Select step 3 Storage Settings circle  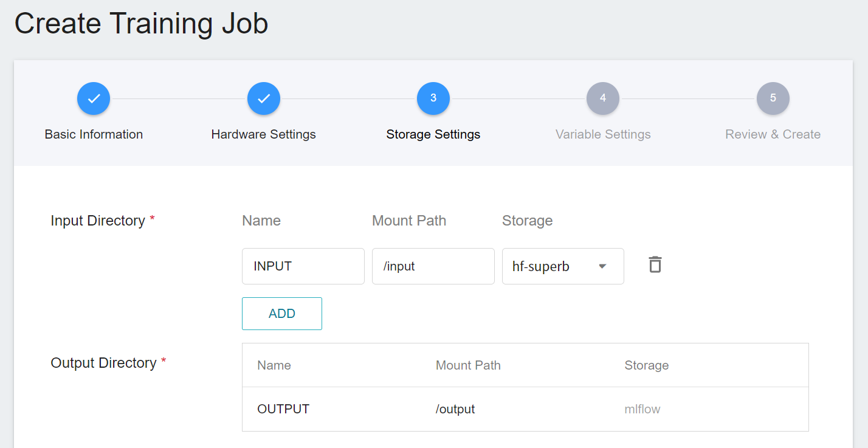pyautogui.click(x=433, y=98)
